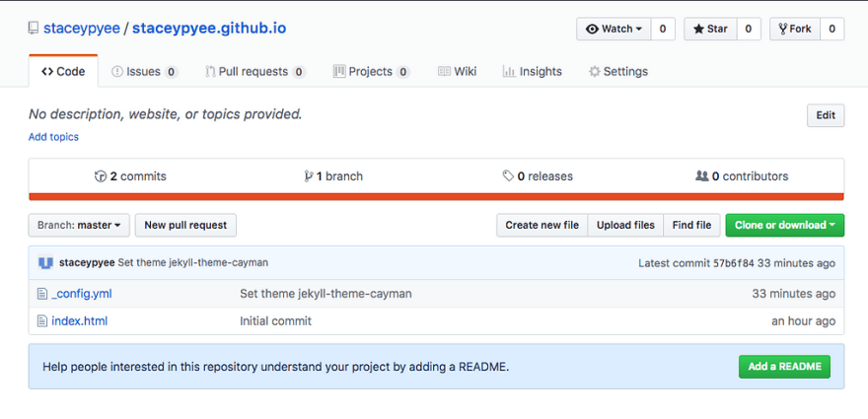Open the staceypyee.github.io repository link
Image resolution: width=868 pixels, height=419 pixels.
pyautogui.click(x=209, y=29)
